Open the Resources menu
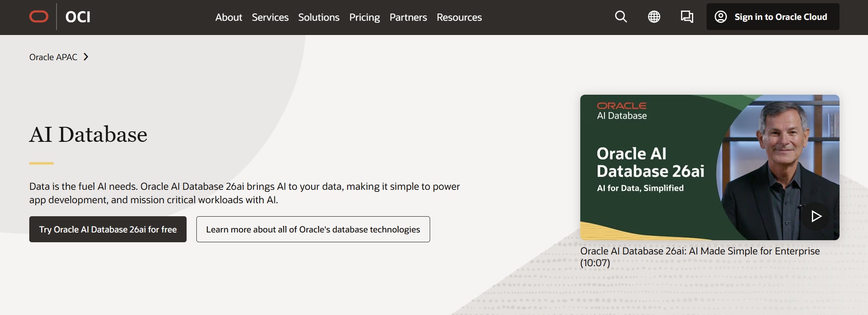The image size is (868, 315). click(459, 17)
